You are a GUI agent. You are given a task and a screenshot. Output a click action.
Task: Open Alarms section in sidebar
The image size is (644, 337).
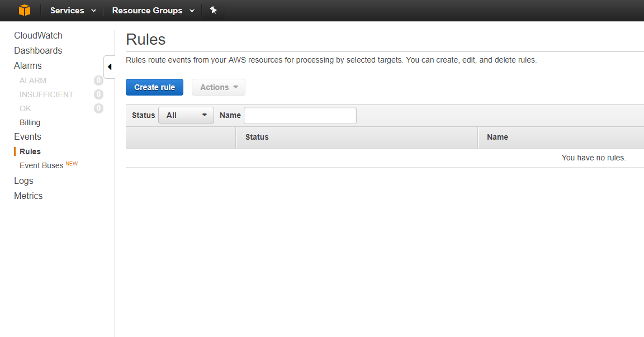point(27,66)
